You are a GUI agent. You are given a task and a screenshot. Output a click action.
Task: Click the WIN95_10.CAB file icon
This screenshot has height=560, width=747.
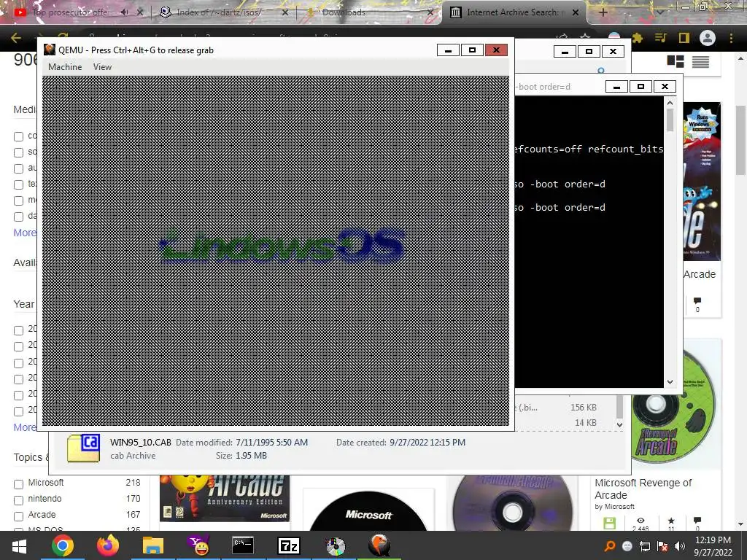(x=83, y=448)
